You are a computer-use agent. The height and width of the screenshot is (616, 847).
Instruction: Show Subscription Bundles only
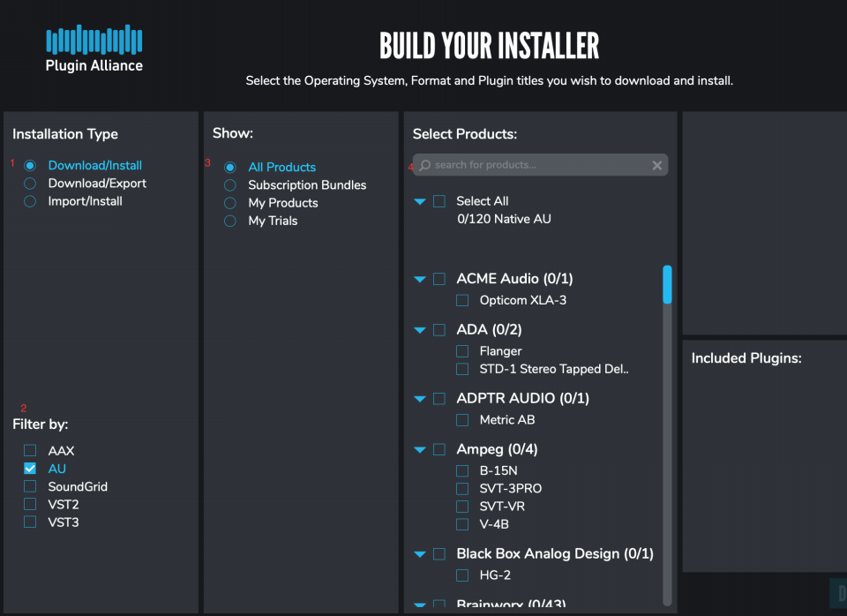click(x=230, y=185)
